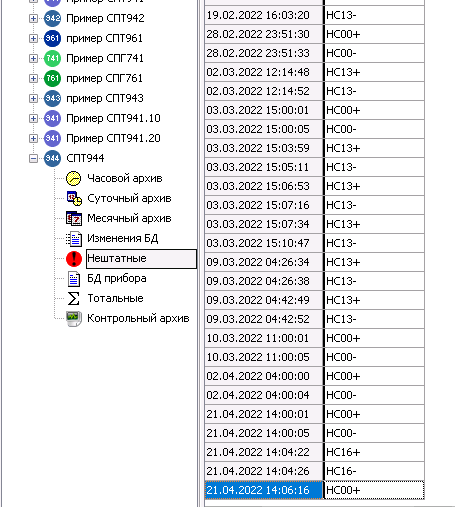Select row 21.04.2022 14:00:05
The width and height of the screenshot is (455, 507).
[x=314, y=433]
